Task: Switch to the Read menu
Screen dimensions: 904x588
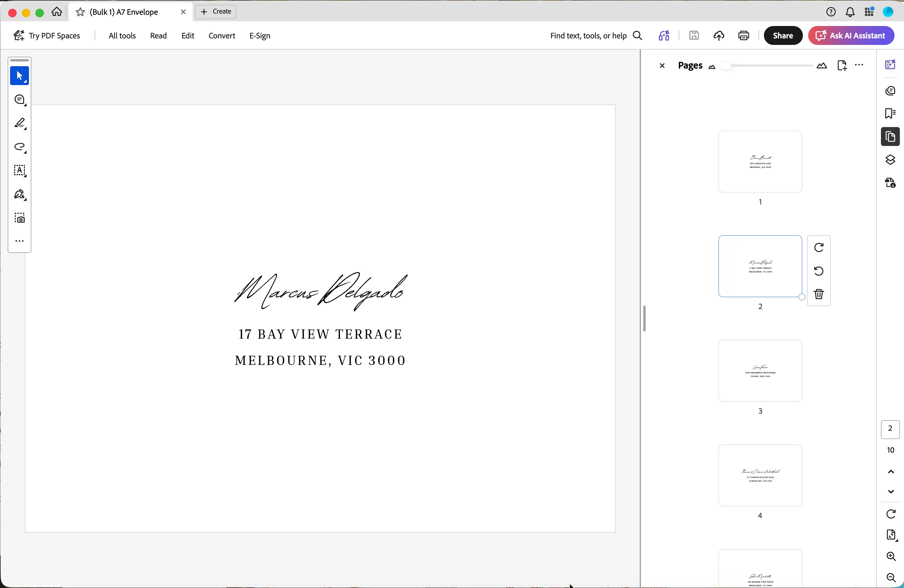Action: pos(158,36)
